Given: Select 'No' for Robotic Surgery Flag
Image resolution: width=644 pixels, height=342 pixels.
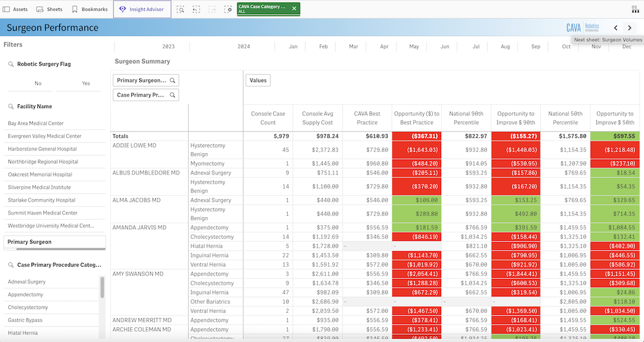Looking at the screenshot, I should tap(38, 83).
